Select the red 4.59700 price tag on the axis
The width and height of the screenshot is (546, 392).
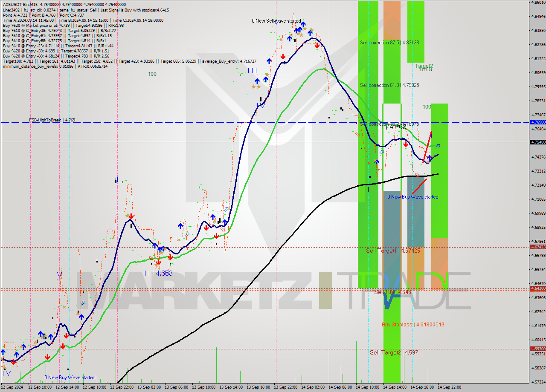pyautogui.click(x=537, y=349)
